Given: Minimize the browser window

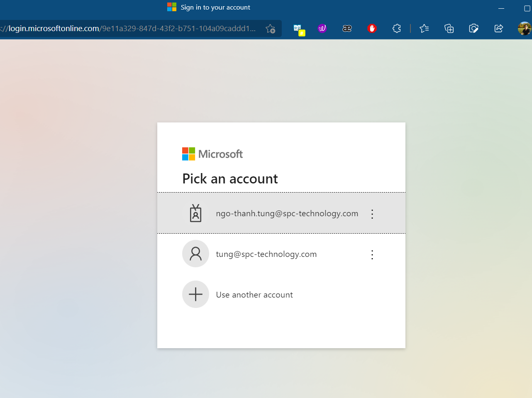Looking at the screenshot, I should click(501, 8).
